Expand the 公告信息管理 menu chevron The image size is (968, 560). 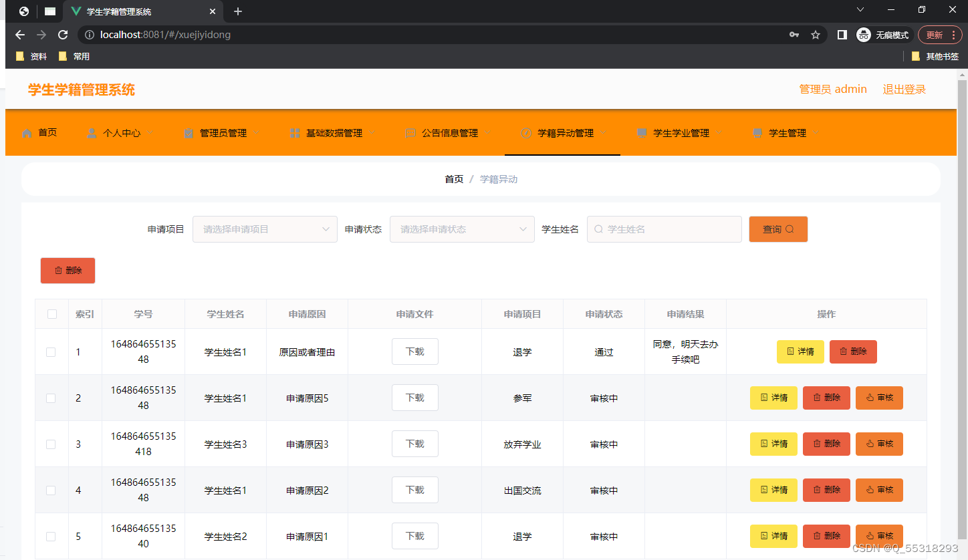pos(488,133)
